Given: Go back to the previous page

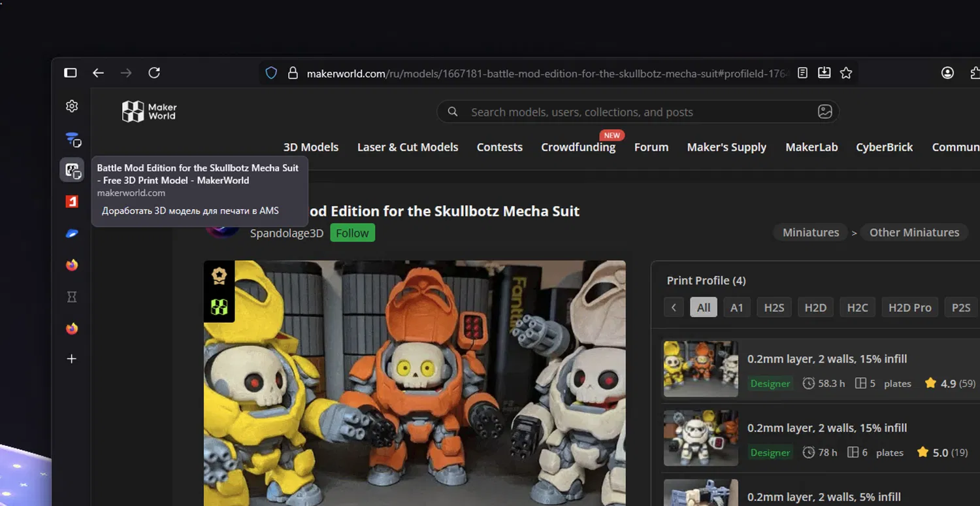Looking at the screenshot, I should tap(98, 73).
